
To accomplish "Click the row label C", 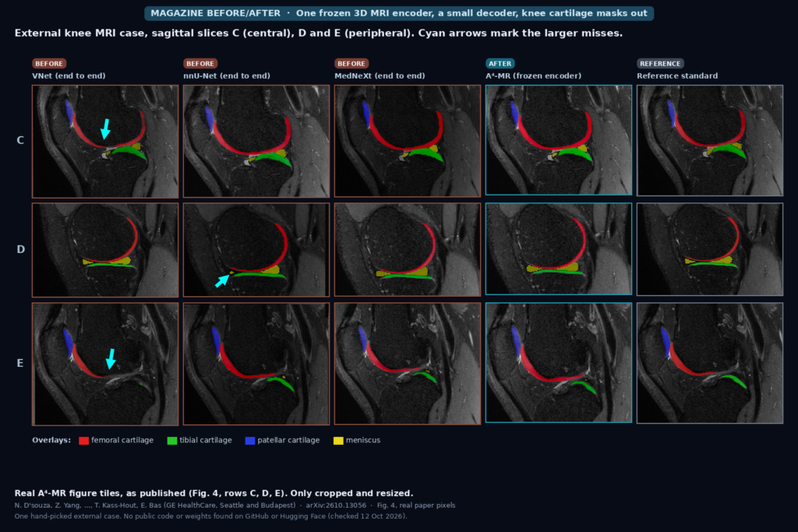I will 20,140.
